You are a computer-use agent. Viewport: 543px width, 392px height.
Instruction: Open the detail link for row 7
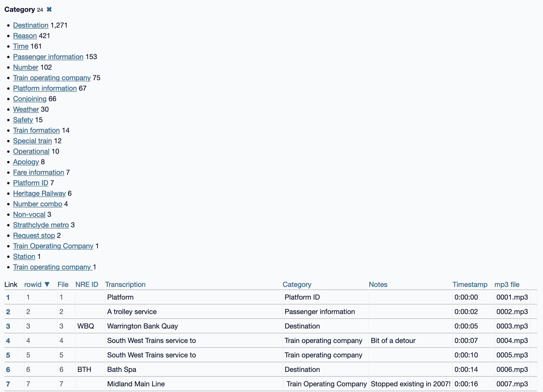point(8,384)
